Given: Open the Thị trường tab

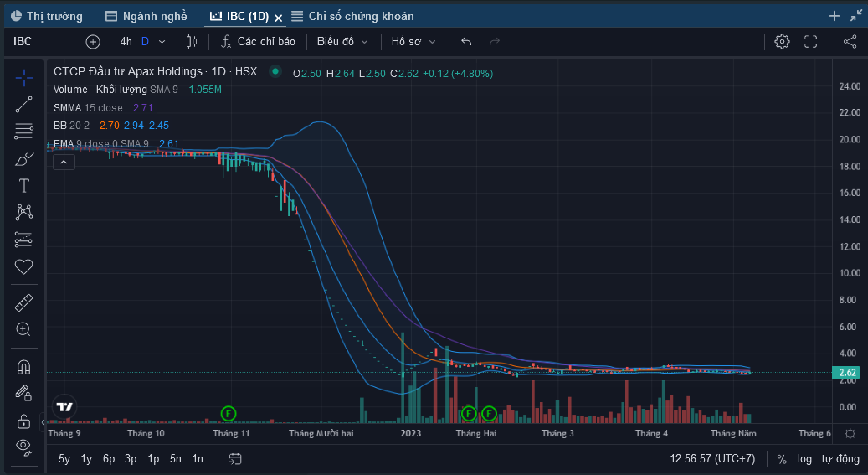Looking at the screenshot, I should pos(47,16).
